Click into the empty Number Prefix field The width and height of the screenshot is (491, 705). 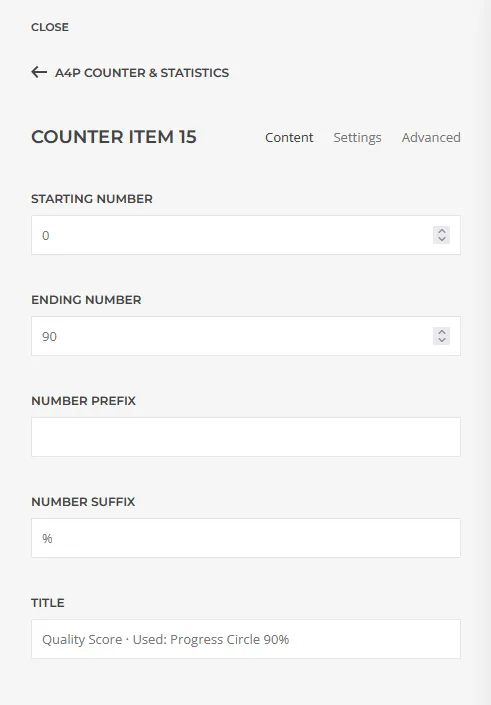coord(246,437)
